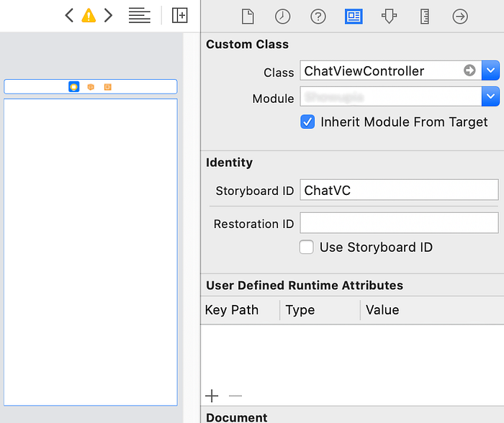Expand the Module dropdown list
This screenshot has height=423, width=504.
pos(490,96)
